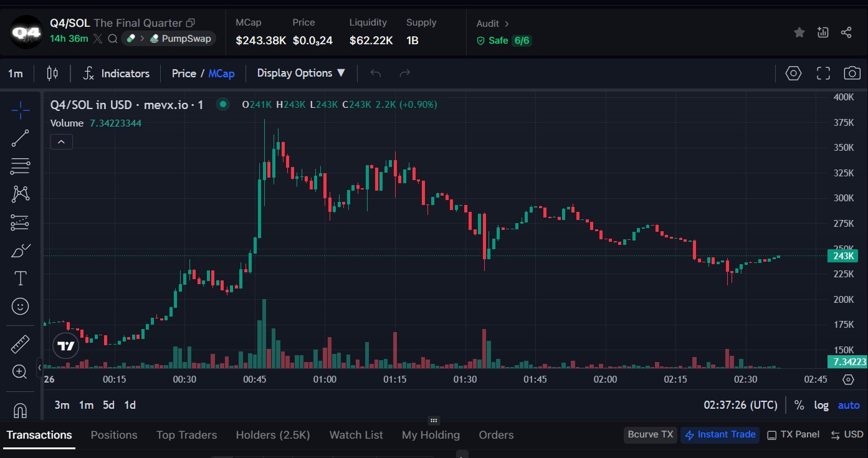
Task: Switch to the Top Traders tab
Action: click(x=186, y=435)
